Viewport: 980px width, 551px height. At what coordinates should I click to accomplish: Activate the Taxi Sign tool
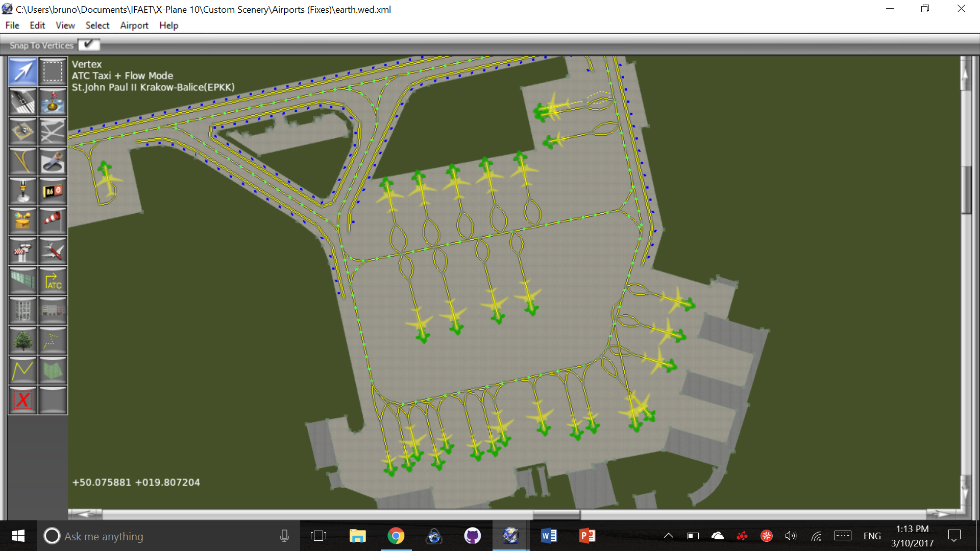coord(53,192)
